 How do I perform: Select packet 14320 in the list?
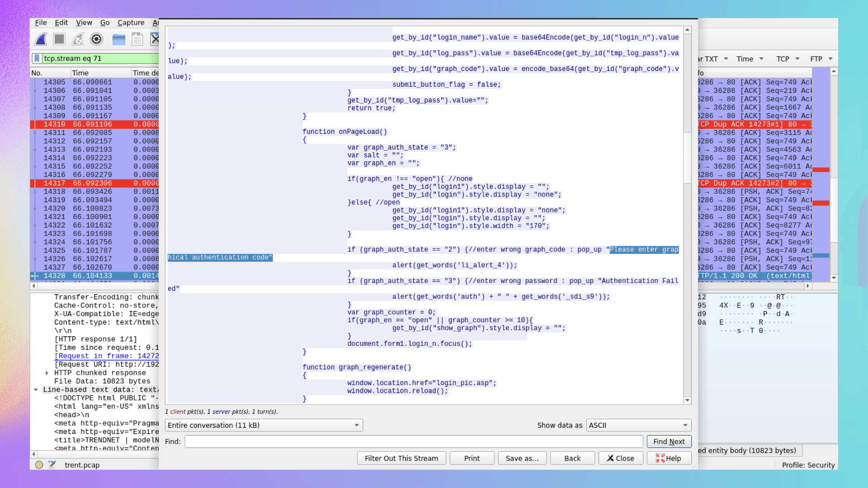(94, 208)
